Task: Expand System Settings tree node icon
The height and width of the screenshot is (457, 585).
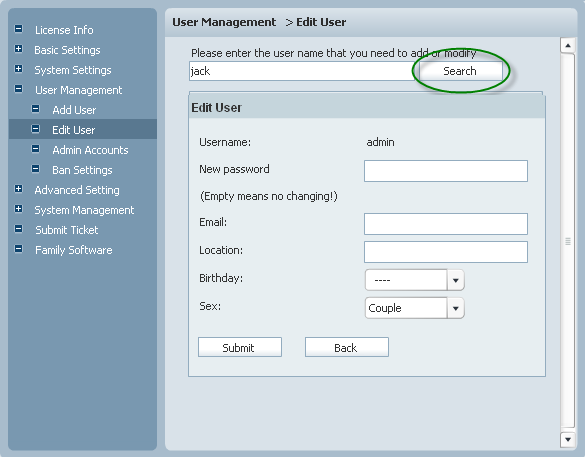Action: [18, 69]
